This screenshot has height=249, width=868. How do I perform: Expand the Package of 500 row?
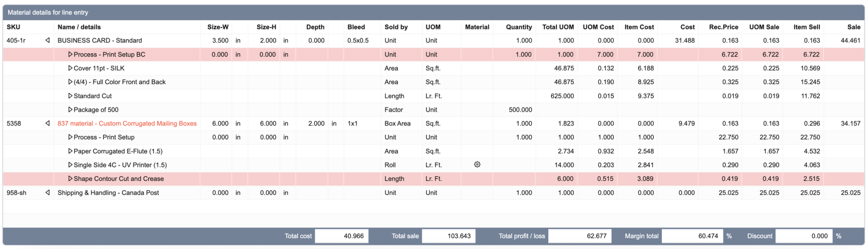pos(70,110)
